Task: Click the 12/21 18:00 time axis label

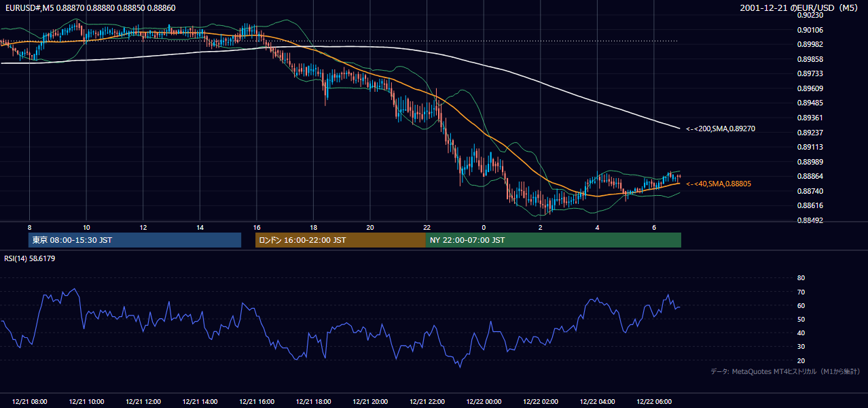Action: 313,402
